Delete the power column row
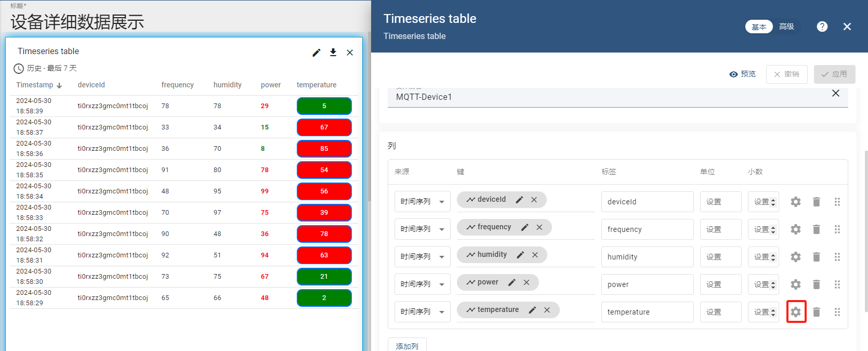868x351 pixels. coord(817,284)
